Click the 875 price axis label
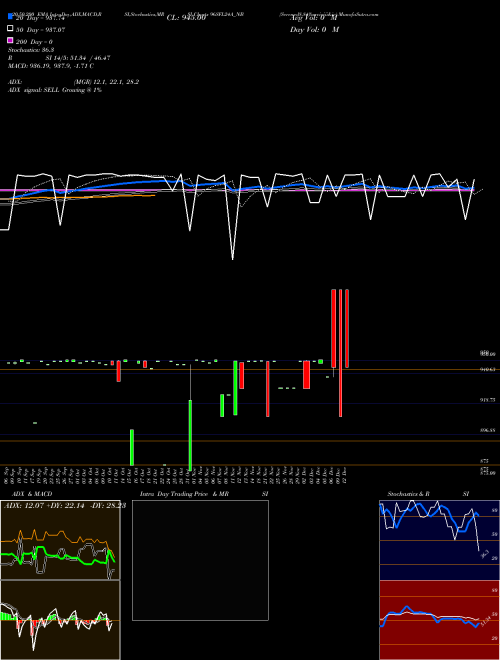Image resolution: width=500 pixels, height=660 pixels. point(484,461)
